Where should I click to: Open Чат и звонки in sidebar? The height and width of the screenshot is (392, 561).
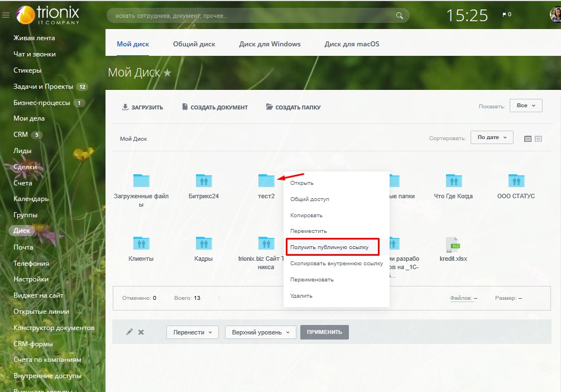[x=35, y=54]
